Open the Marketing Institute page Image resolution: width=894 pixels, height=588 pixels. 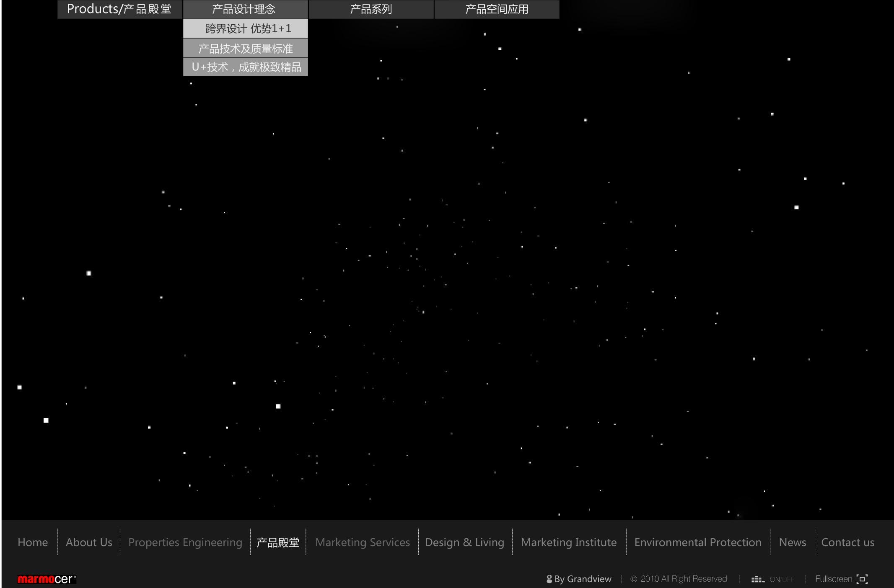pos(569,542)
